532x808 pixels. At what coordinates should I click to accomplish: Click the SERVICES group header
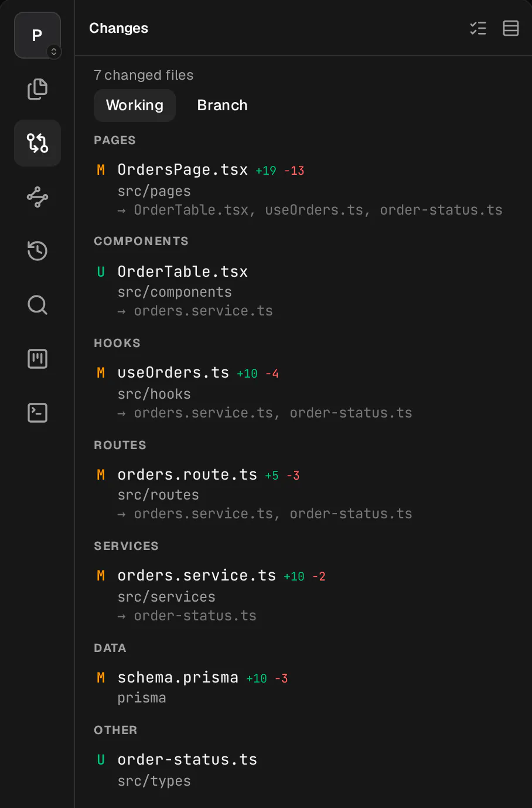(126, 546)
